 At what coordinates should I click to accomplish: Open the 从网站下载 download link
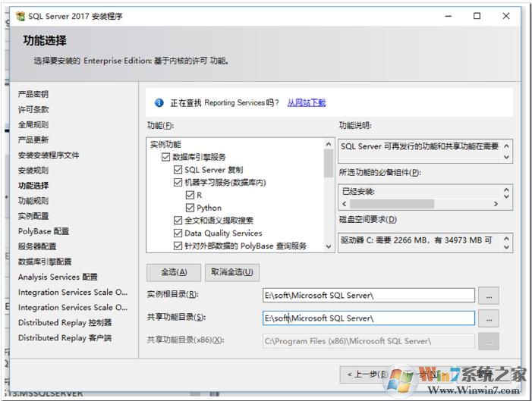307,102
